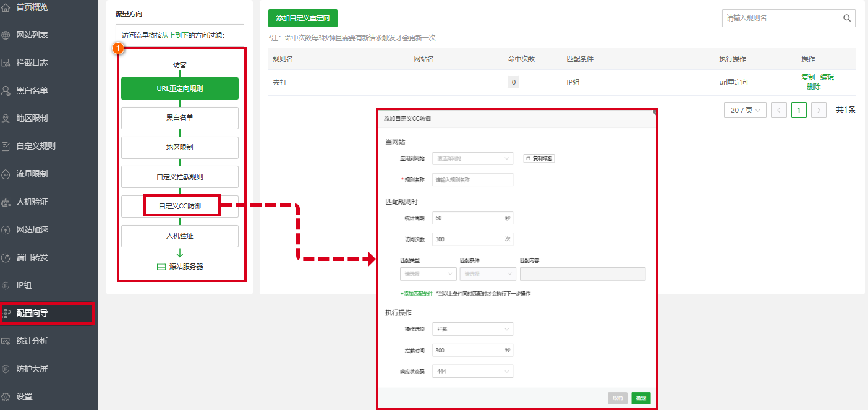Open 操作选项 dropdown showing 拦截
This screenshot has height=410, width=868.
[x=473, y=329]
